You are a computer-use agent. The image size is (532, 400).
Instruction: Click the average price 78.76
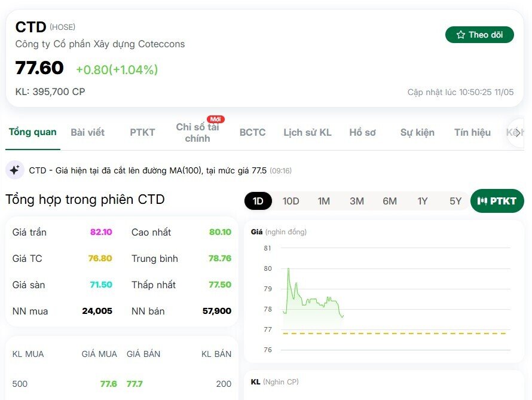(x=220, y=258)
